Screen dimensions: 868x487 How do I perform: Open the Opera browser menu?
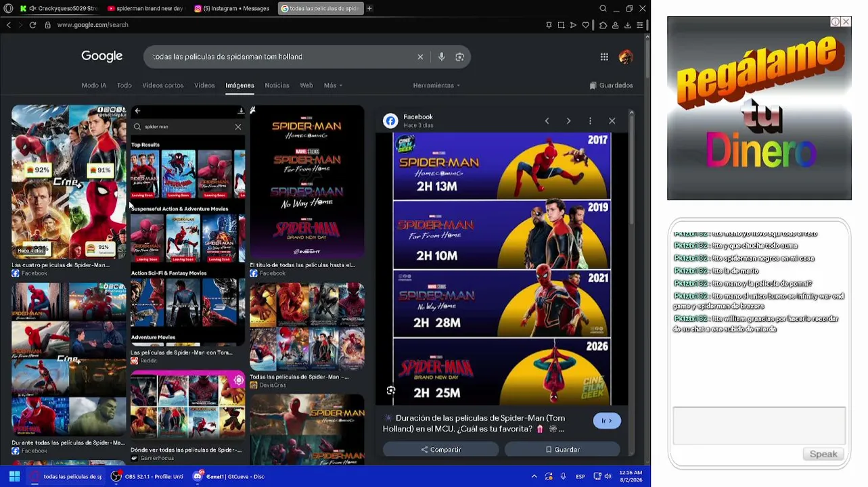(8, 8)
